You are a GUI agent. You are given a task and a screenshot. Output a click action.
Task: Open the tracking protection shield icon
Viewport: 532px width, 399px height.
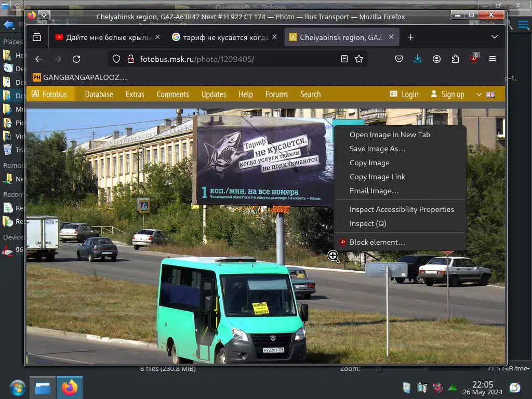point(116,59)
